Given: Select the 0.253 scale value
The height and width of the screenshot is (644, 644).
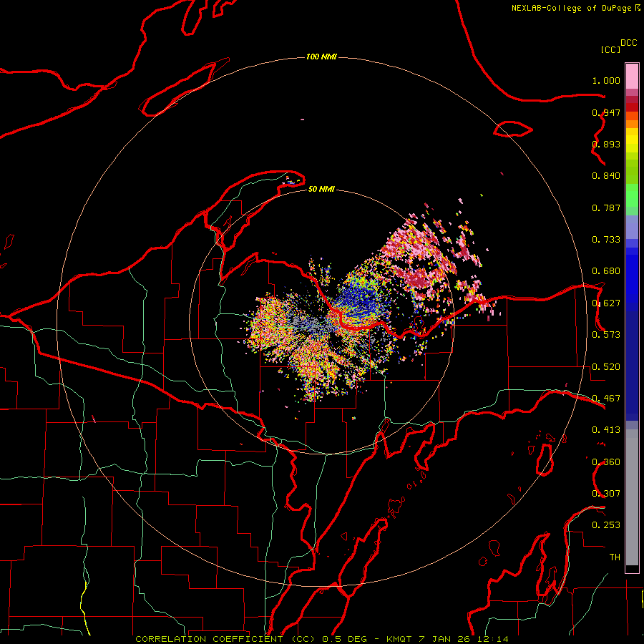Looking at the screenshot, I should coord(606,525).
